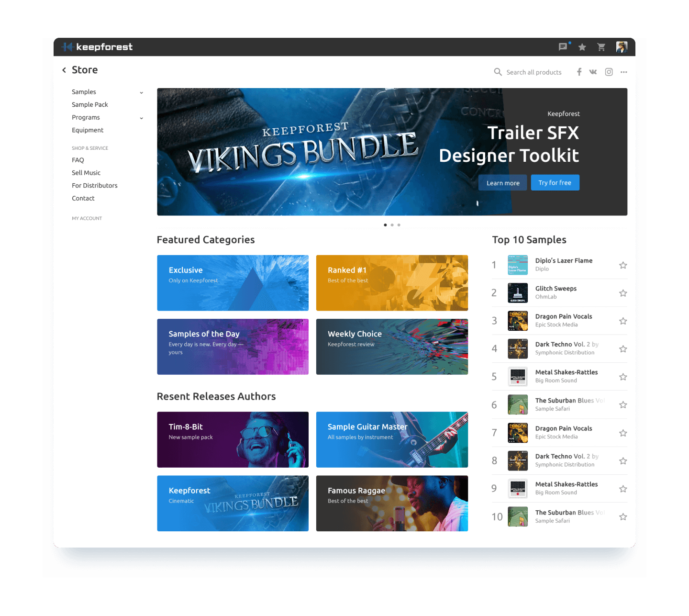Star rank 7 Dragon Pain Vocals
Screen dimensions: 689x616
pos(623,433)
